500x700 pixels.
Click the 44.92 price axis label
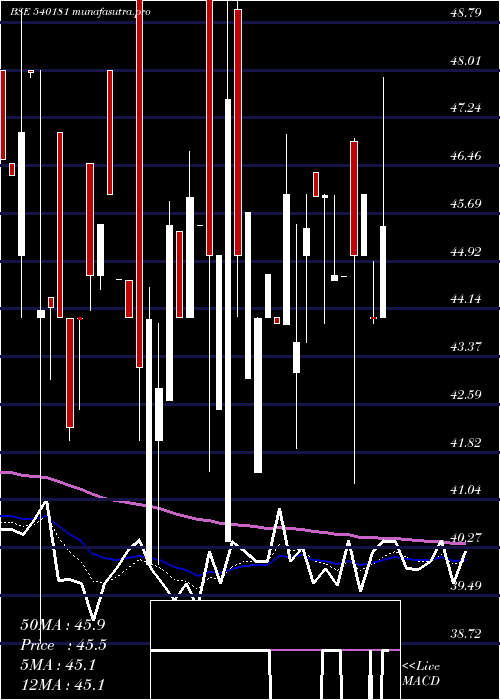point(467,251)
